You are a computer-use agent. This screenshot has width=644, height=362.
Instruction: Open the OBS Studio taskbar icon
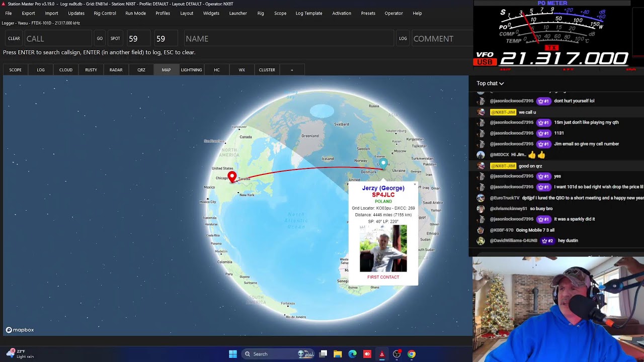pos(397,354)
